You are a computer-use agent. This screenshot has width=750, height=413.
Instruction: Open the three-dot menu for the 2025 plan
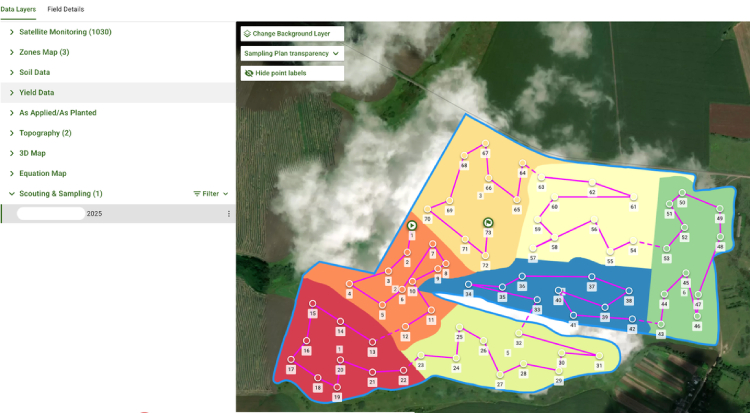(x=228, y=214)
